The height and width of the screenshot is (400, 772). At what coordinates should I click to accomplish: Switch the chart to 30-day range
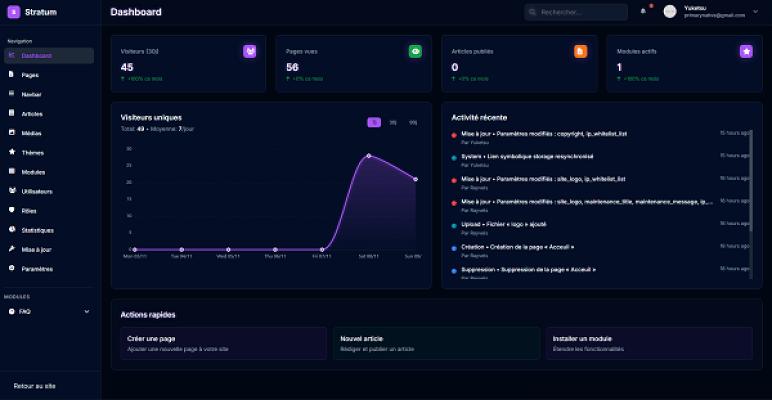[x=393, y=123]
